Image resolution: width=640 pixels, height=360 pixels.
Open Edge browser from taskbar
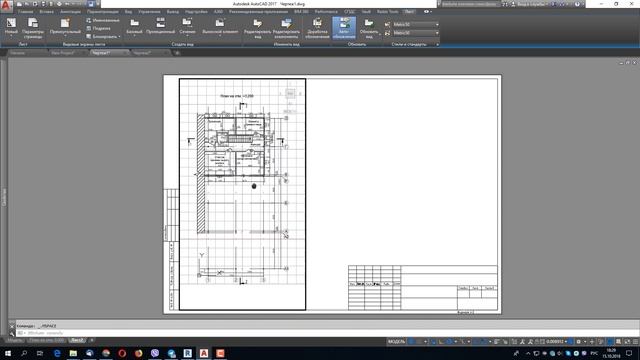(x=57, y=353)
